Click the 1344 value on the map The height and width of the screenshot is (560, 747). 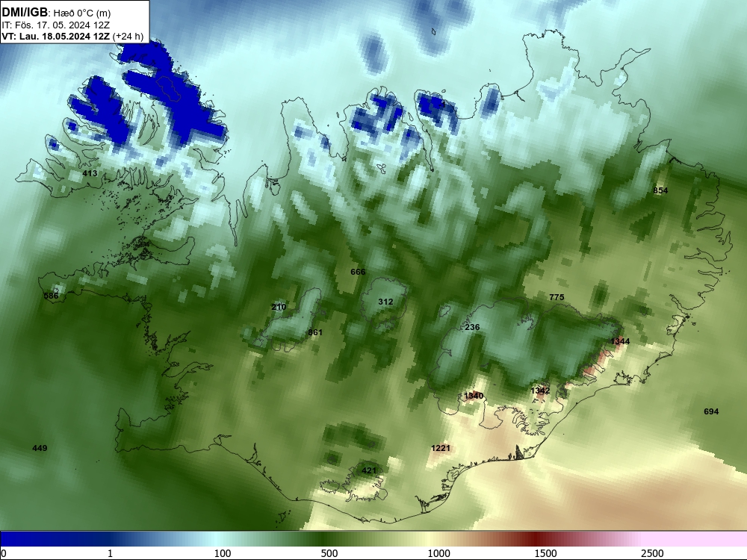pos(620,341)
